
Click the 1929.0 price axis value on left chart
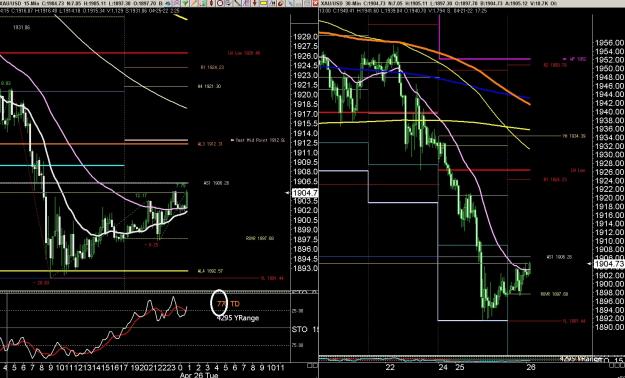click(x=306, y=36)
